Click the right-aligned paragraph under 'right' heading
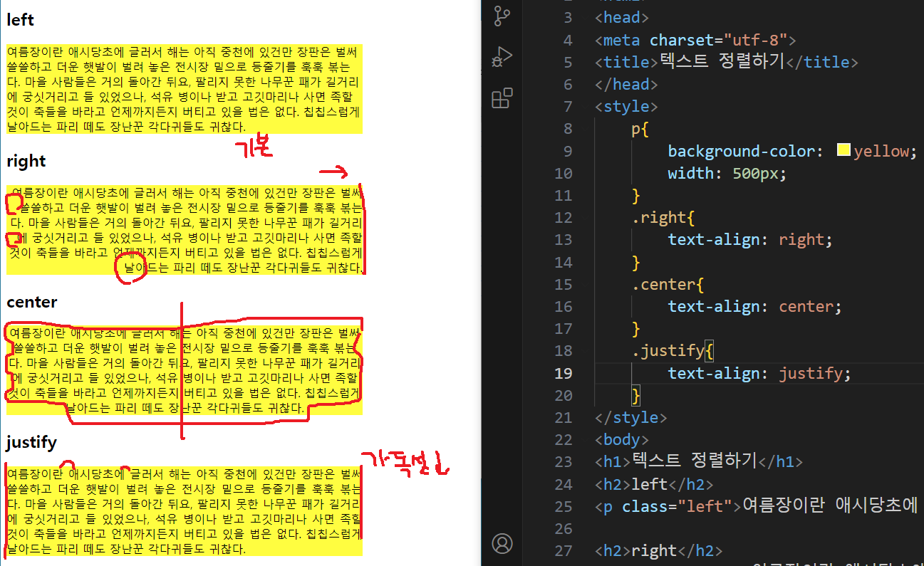This screenshot has height=566, width=924. point(185,230)
